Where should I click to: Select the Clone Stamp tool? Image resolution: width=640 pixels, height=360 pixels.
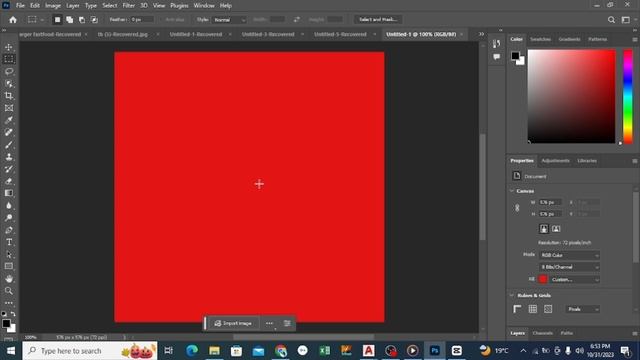pyautogui.click(x=9, y=157)
